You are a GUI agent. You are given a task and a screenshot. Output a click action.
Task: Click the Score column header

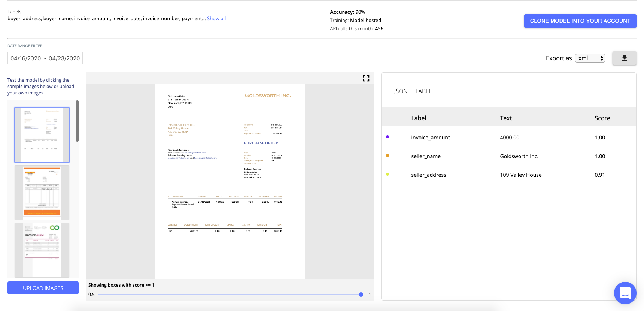click(x=602, y=118)
